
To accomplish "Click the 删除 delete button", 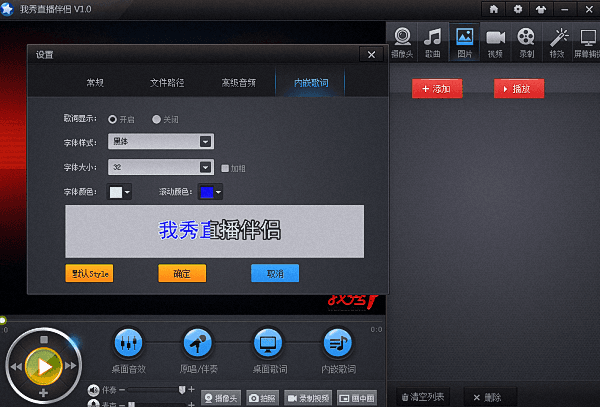I will [x=488, y=397].
